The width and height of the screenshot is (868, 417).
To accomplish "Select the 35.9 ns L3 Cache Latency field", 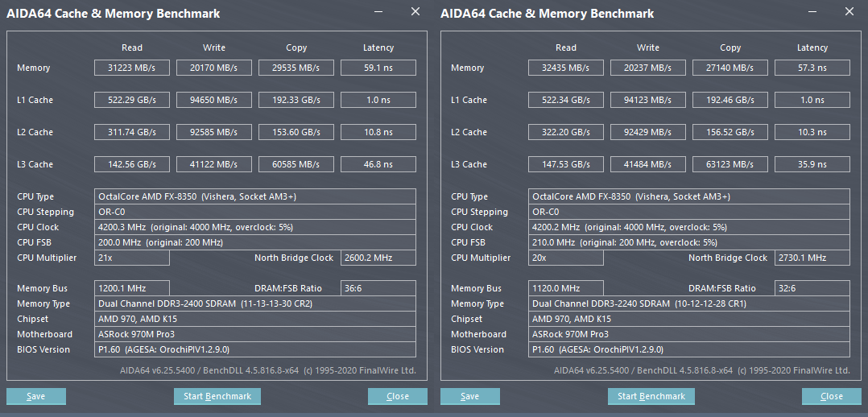I will click(x=812, y=164).
